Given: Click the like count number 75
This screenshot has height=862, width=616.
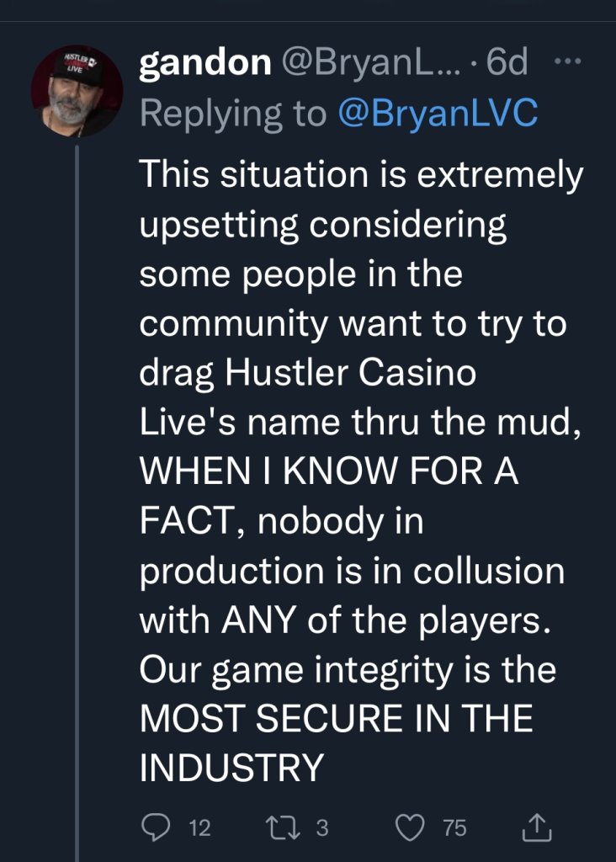Looking at the screenshot, I should (454, 829).
